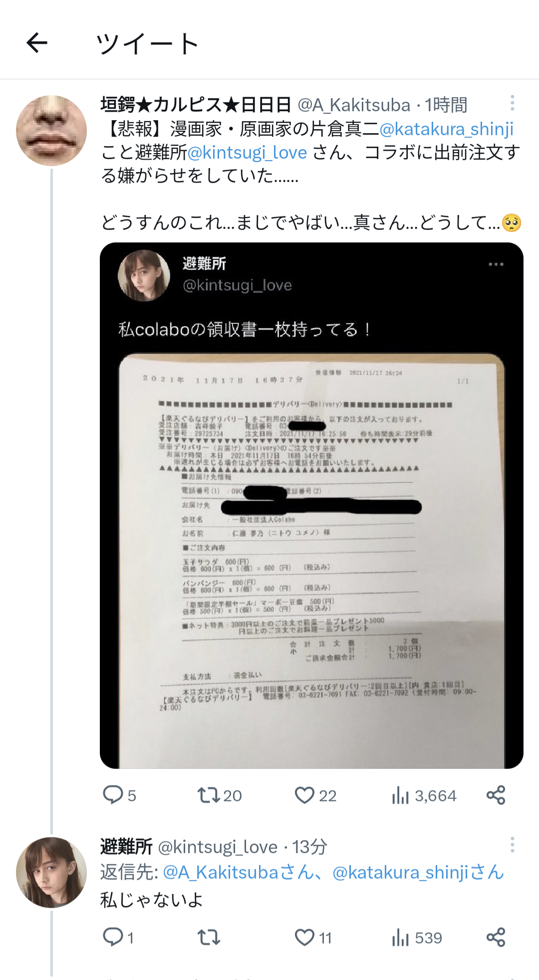
Task: Open the @katakura_shinji mention in tweet text
Action: 447,129
